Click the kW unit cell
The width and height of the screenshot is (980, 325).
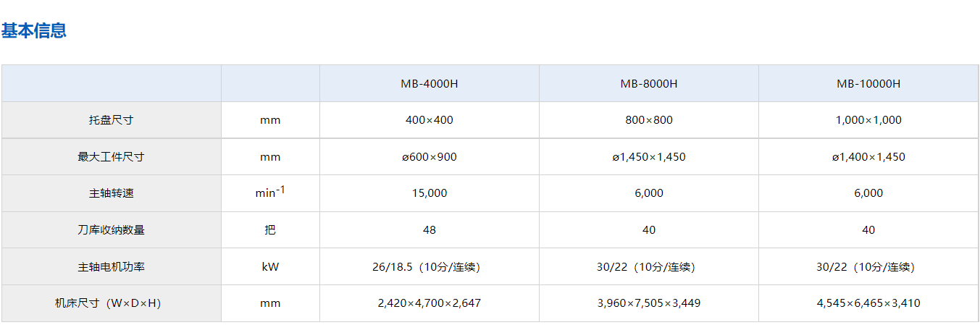coord(270,267)
